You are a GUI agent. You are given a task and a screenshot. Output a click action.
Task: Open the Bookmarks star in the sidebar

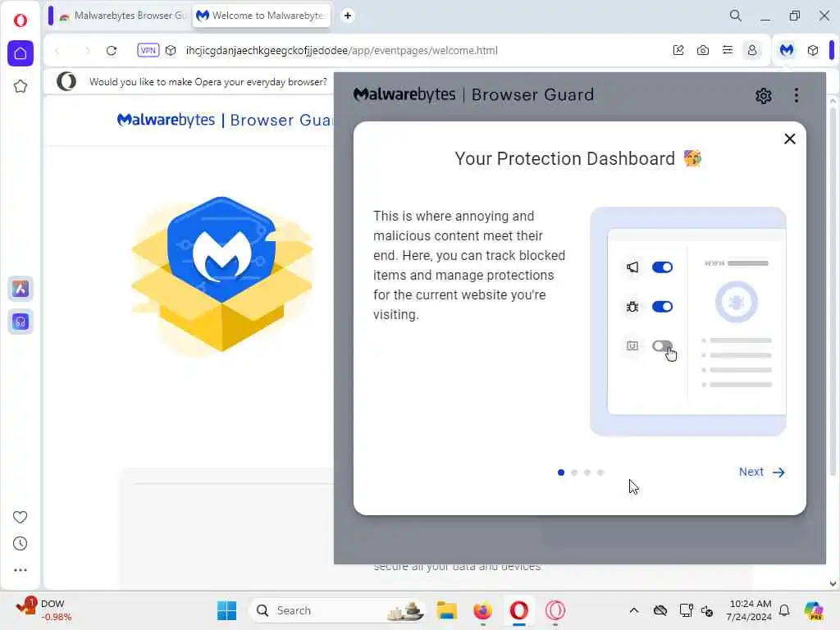pyautogui.click(x=21, y=86)
